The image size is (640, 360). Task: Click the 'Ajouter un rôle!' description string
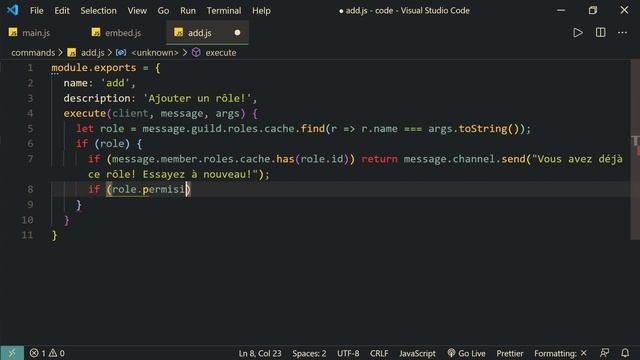(x=197, y=98)
